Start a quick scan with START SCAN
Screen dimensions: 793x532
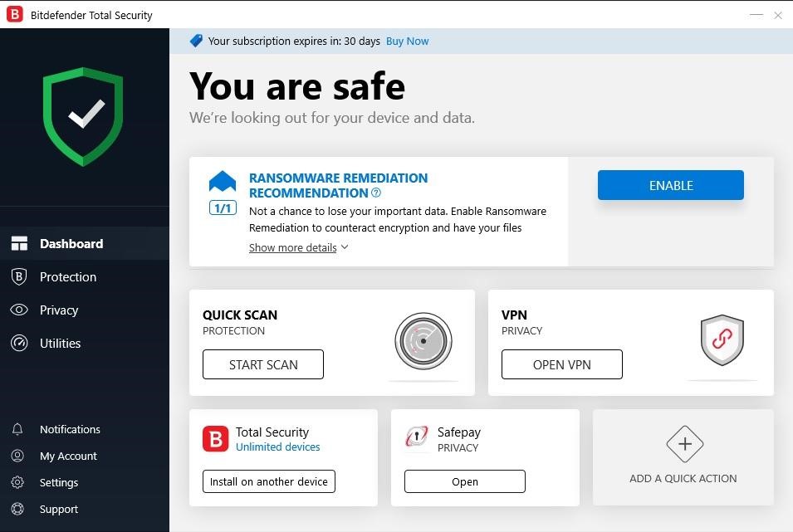pyautogui.click(x=263, y=364)
